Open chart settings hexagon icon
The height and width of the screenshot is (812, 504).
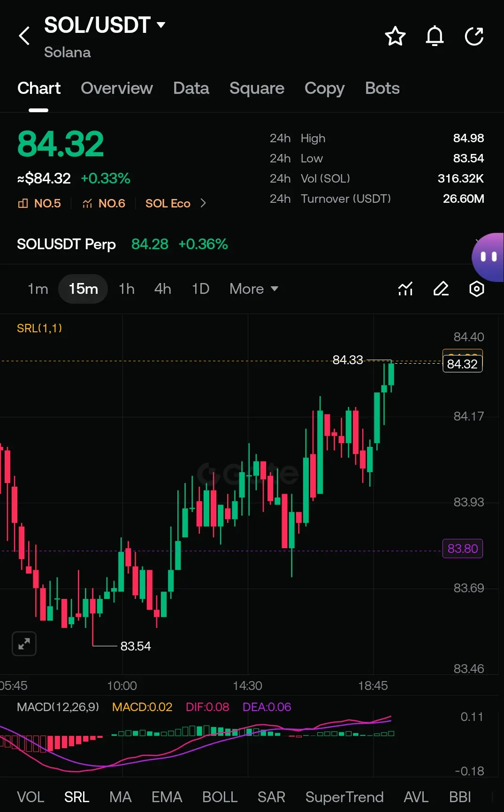tap(477, 289)
